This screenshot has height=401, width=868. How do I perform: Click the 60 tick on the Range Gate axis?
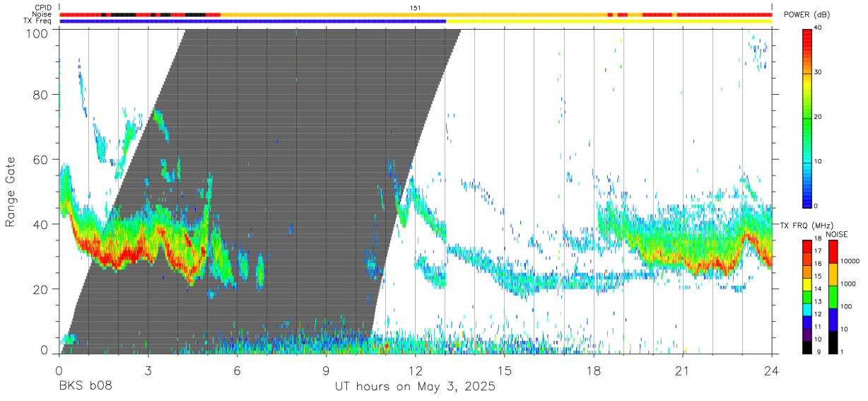pyautogui.click(x=41, y=160)
